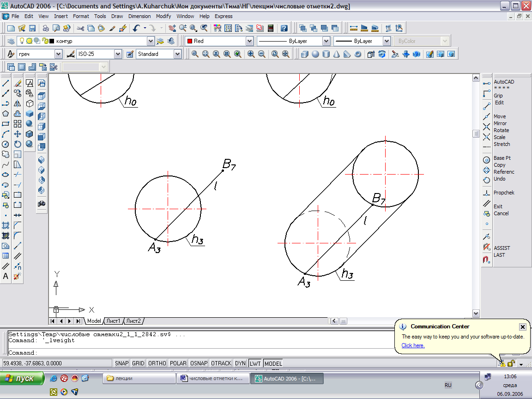Select the Circle draw tool
532x399 pixels.
coord(6,144)
